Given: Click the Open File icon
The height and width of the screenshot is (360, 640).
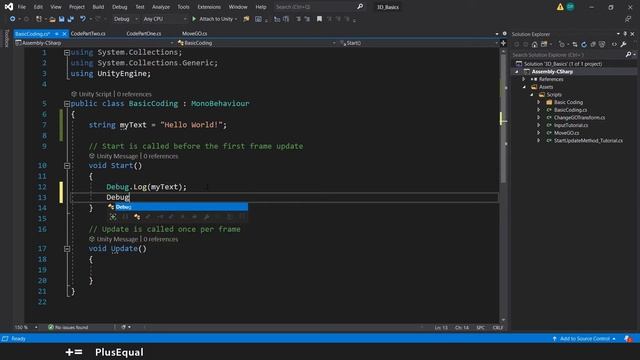Looking at the screenshot, I should [52, 19].
